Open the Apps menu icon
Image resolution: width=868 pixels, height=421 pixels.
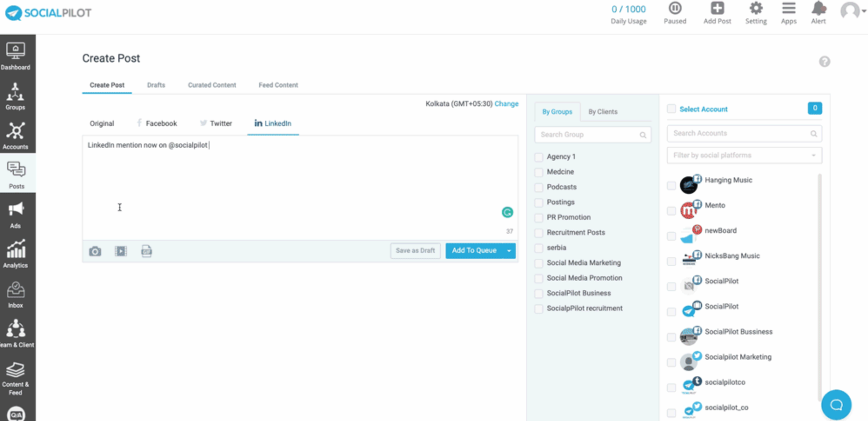click(788, 8)
